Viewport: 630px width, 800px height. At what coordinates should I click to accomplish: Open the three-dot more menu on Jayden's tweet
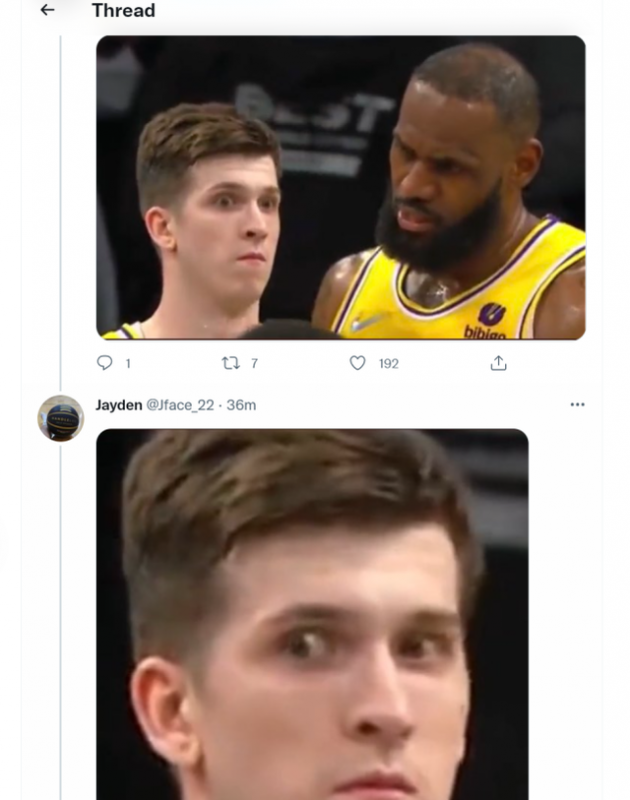point(577,405)
